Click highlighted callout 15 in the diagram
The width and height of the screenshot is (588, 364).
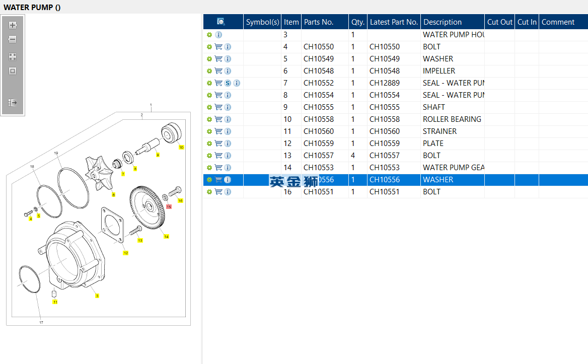(x=169, y=206)
